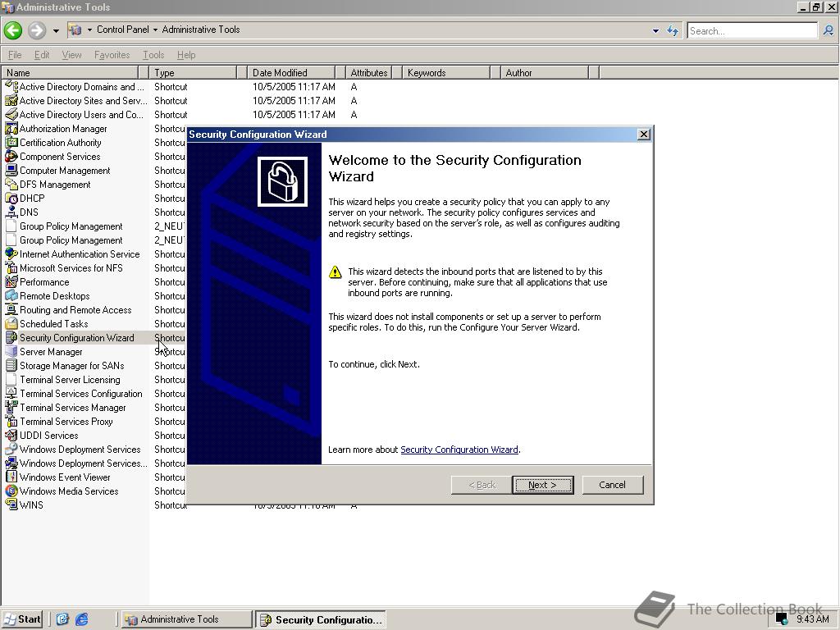The image size is (840, 630).
Task: Sort by the Date Modified column header
Action: 291,72
